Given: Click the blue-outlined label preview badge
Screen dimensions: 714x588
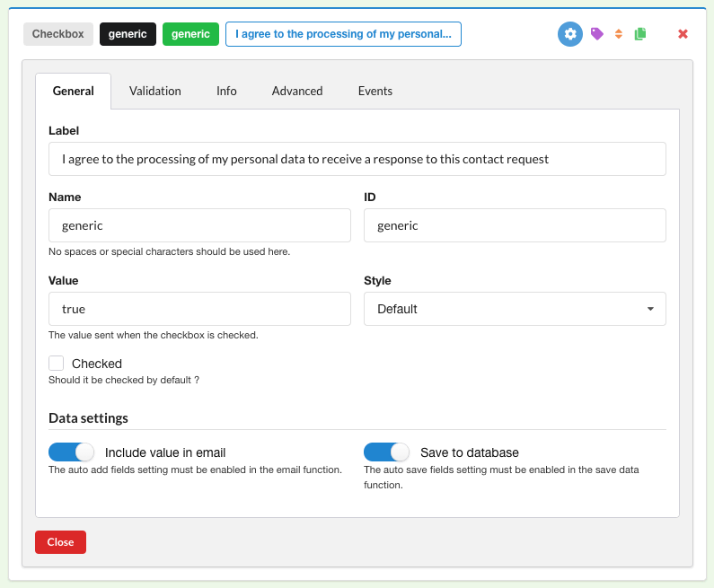Looking at the screenshot, I should point(343,34).
